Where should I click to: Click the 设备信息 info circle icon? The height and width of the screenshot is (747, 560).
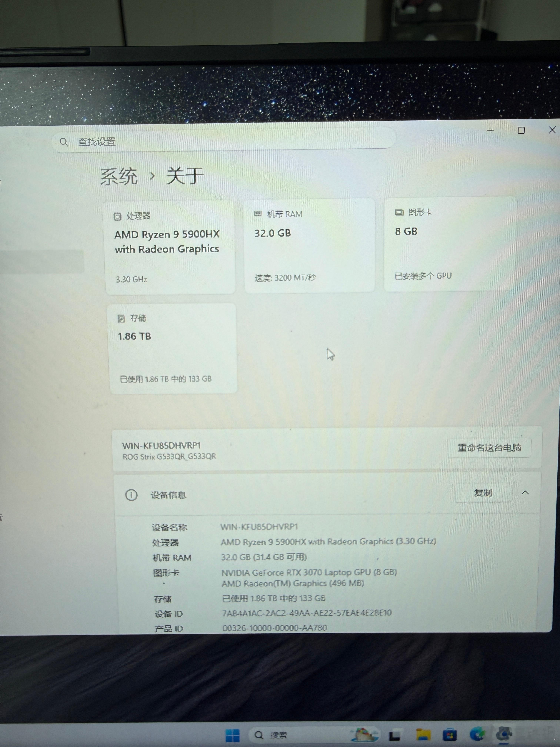[x=131, y=495]
